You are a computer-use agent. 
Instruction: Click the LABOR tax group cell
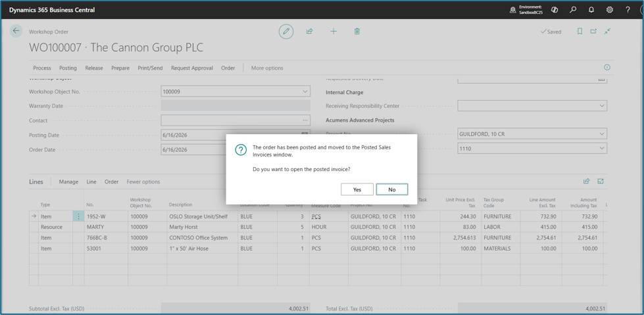[x=501, y=227]
